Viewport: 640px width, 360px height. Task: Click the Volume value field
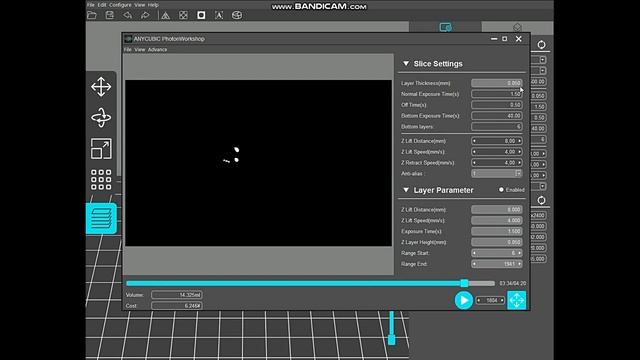177,295
